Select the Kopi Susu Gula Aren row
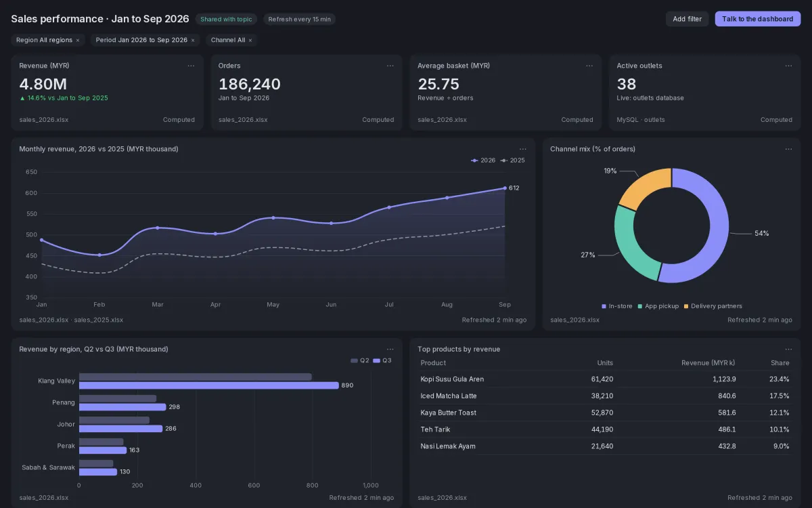This screenshot has height=508, width=812. [605, 379]
